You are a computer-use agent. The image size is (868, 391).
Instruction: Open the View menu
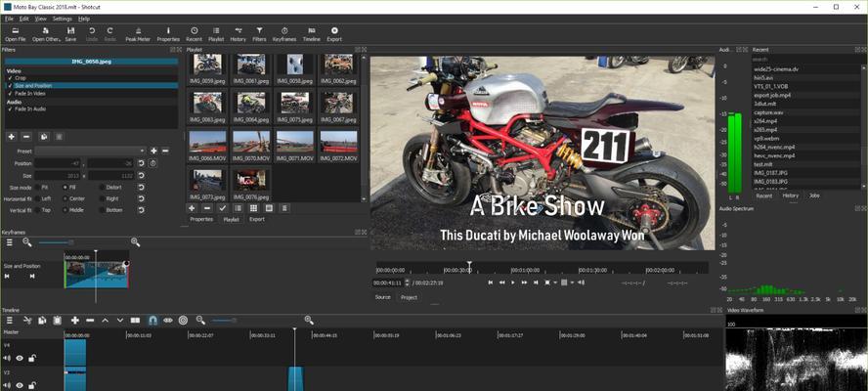point(40,19)
